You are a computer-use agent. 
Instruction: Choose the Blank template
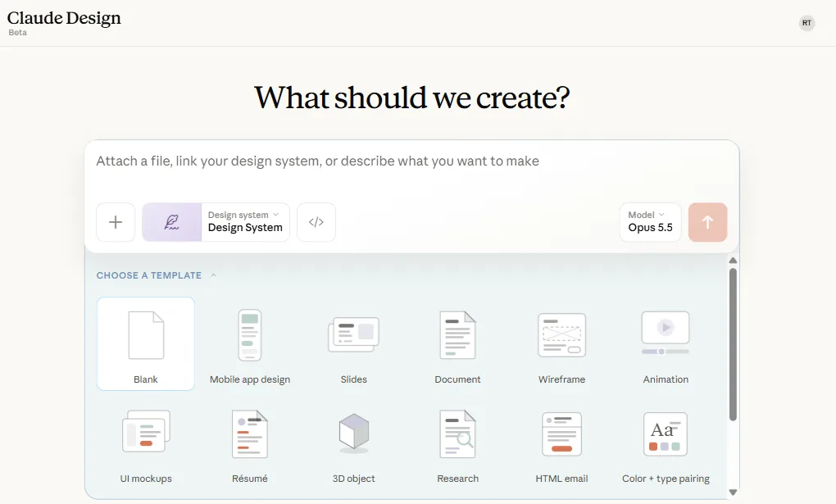coord(146,343)
